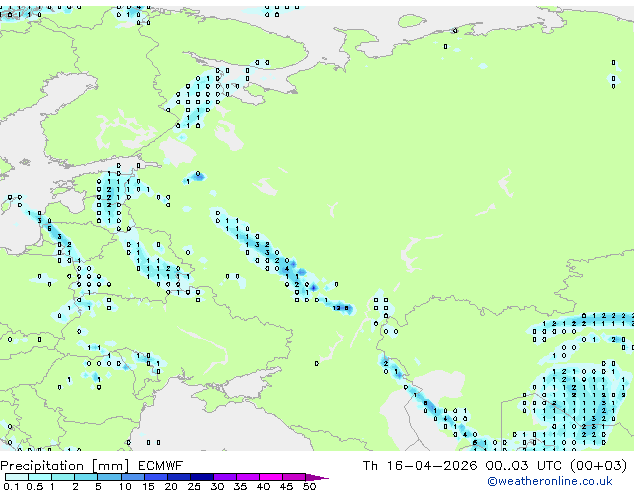
Task: Click the 'Th 16-04-2026' date text
Action: (420, 466)
